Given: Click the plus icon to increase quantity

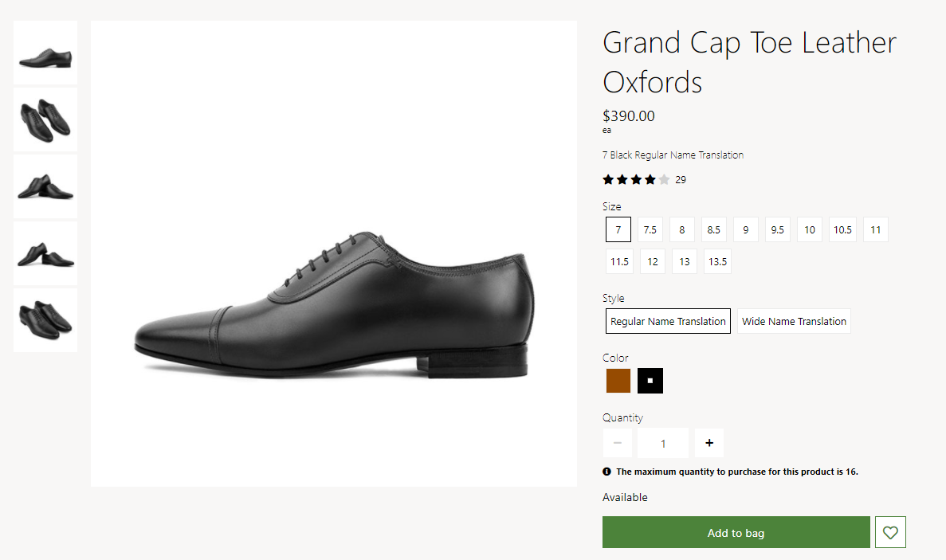Looking at the screenshot, I should pyautogui.click(x=709, y=443).
